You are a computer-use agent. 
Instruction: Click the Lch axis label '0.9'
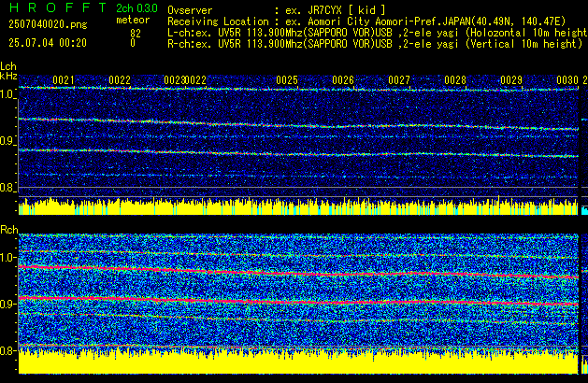pos(7,141)
